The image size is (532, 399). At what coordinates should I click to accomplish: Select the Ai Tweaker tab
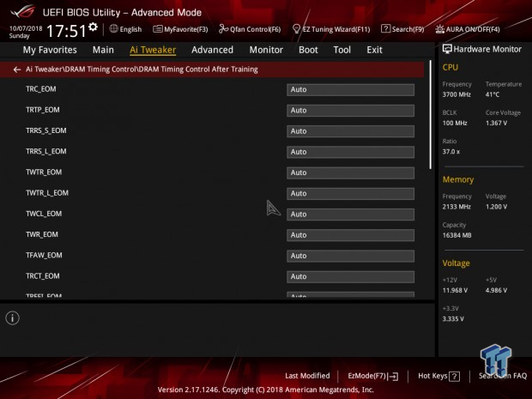click(x=153, y=50)
